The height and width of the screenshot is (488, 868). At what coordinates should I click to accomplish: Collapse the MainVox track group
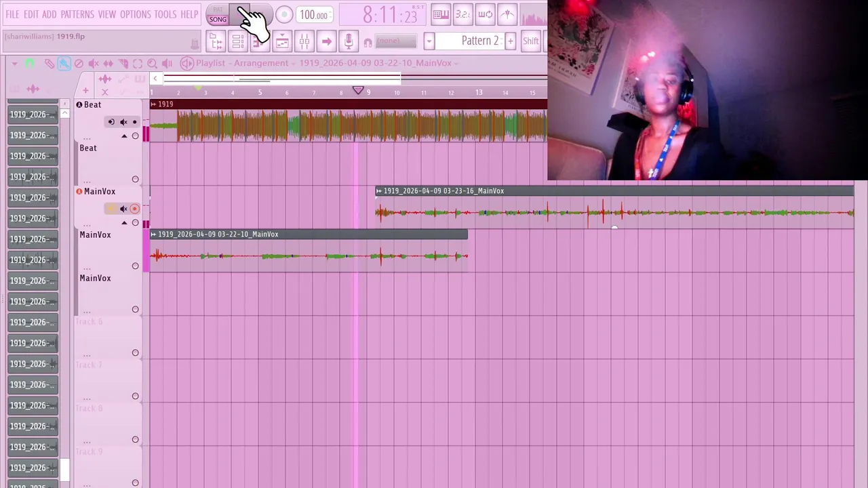tap(124, 223)
